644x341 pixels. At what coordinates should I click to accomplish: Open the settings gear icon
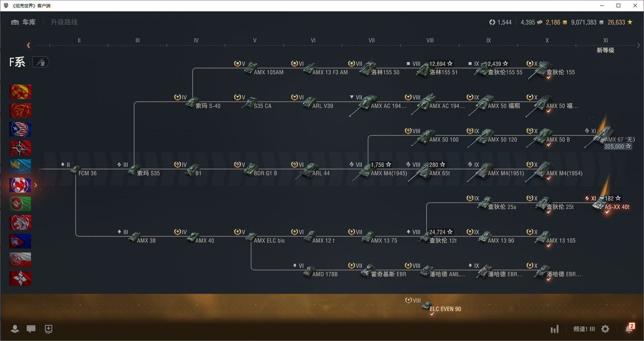pyautogui.click(x=605, y=329)
